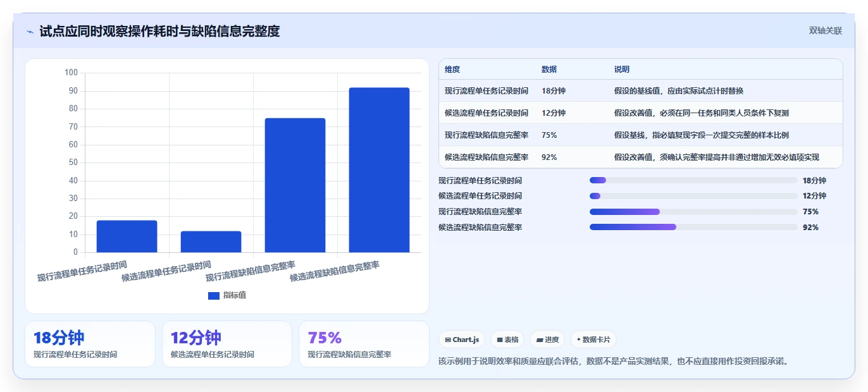This screenshot has height=392, width=868.
Task: Click table cell 现行流程单任务记录时间
Action: 487,91
